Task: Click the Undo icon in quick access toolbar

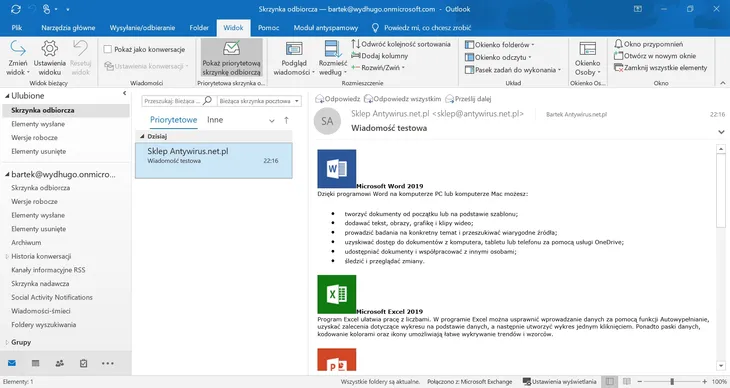Action: click(x=32, y=9)
